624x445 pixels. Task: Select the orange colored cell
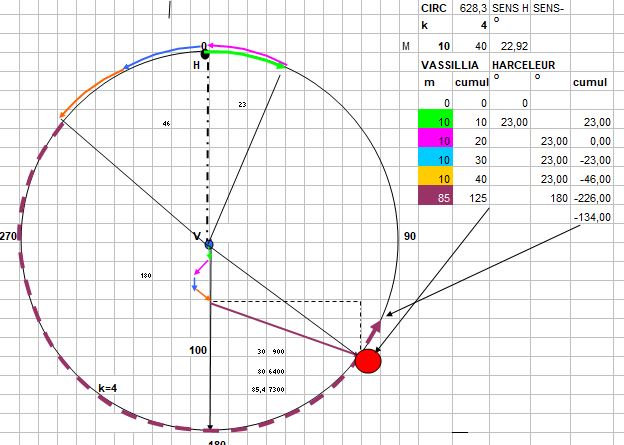pyautogui.click(x=436, y=179)
